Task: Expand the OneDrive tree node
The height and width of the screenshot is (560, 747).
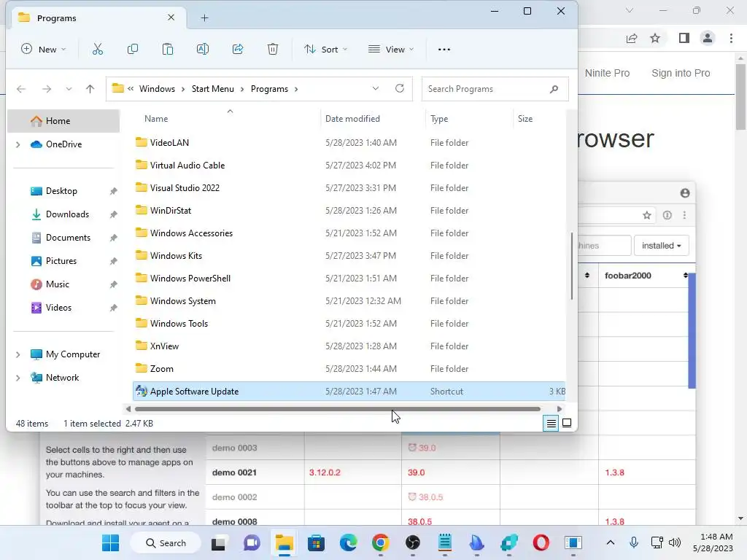Action: pyautogui.click(x=18, y=144)
